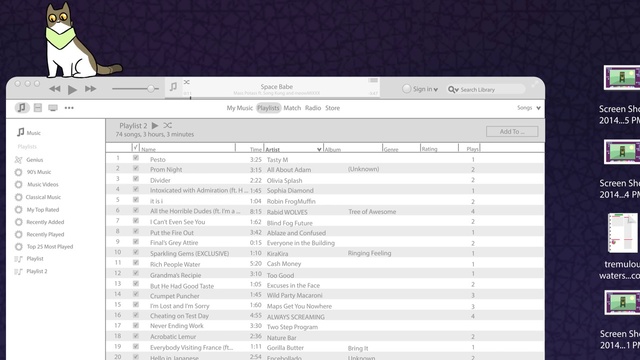The width and height of the screenshot is (640, 360).
Task: Toggle the shuffle icon in the now playing display
Action: pos(187,82)
